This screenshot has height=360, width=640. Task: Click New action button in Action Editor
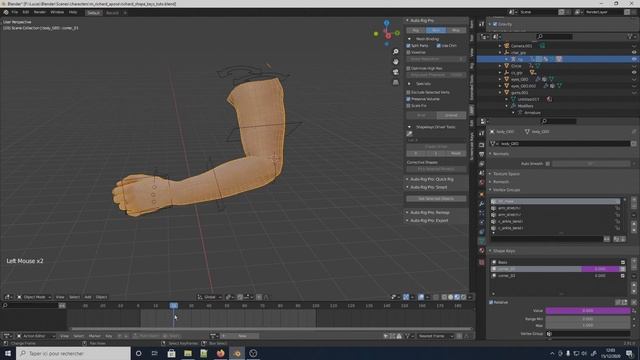(242, 336)
